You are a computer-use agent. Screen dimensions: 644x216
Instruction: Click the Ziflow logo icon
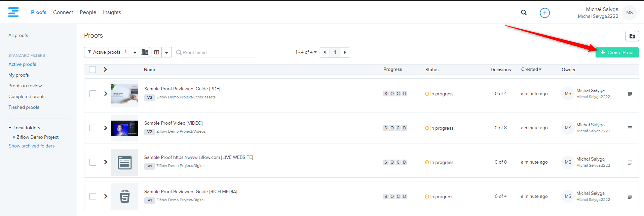pos(13,12)
